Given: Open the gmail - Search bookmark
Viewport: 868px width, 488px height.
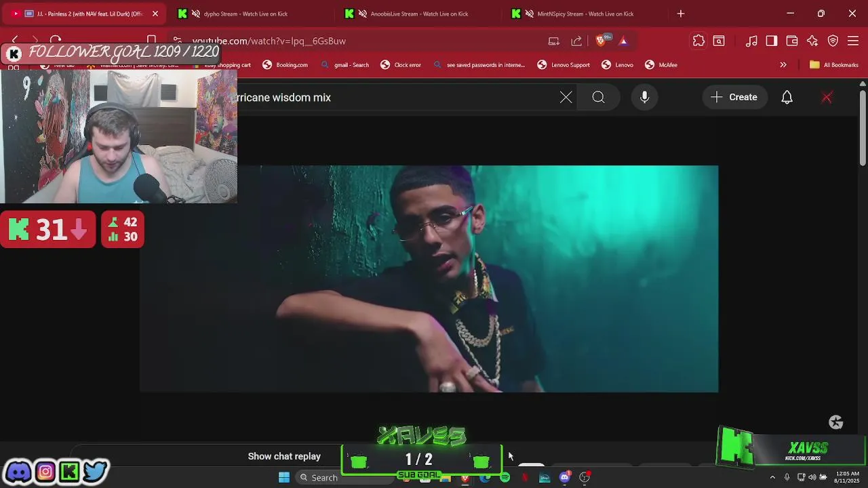Looking at the screenshot, I should (344, 65).
